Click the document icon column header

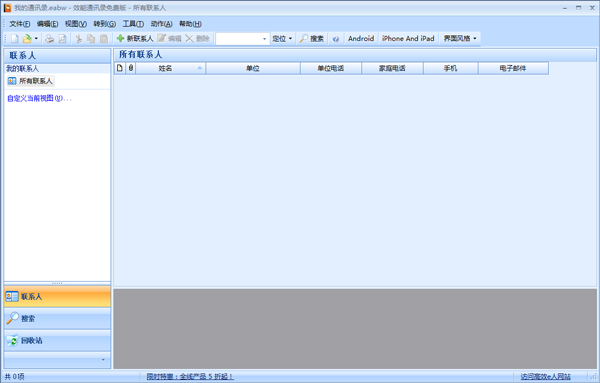click(120, 68)
